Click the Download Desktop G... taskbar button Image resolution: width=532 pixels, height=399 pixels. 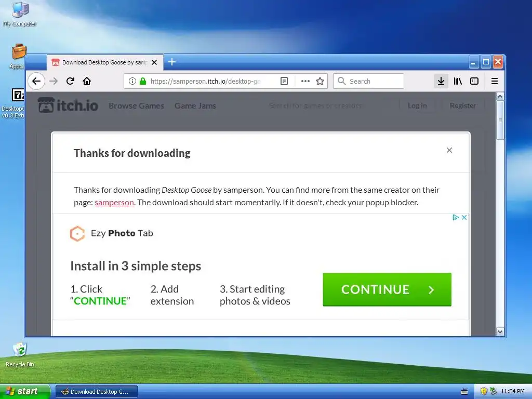[96, 392]
